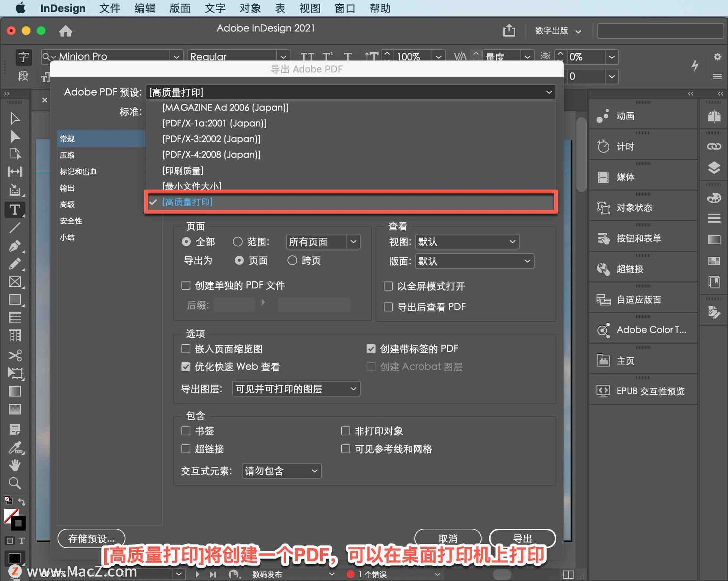Open the 对象 menu
Image resolution: width=728 pixels, height=581 pixels.
coord(250,8)
